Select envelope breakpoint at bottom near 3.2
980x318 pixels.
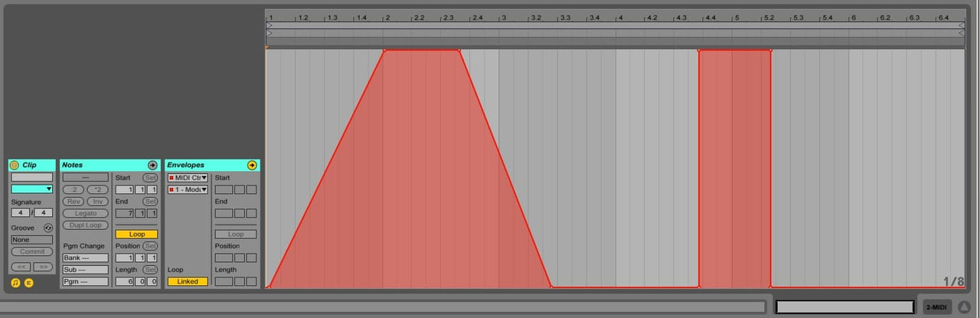click(x=551, y=287)
